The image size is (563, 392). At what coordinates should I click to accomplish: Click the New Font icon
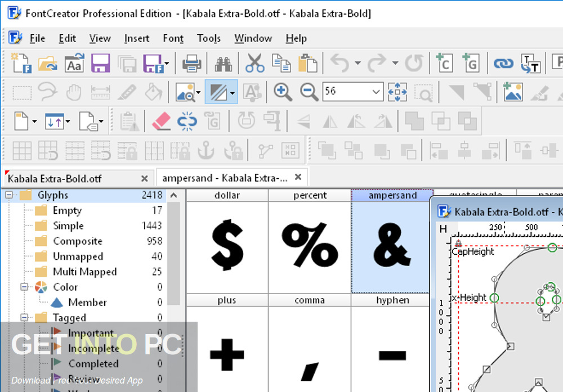21,63
